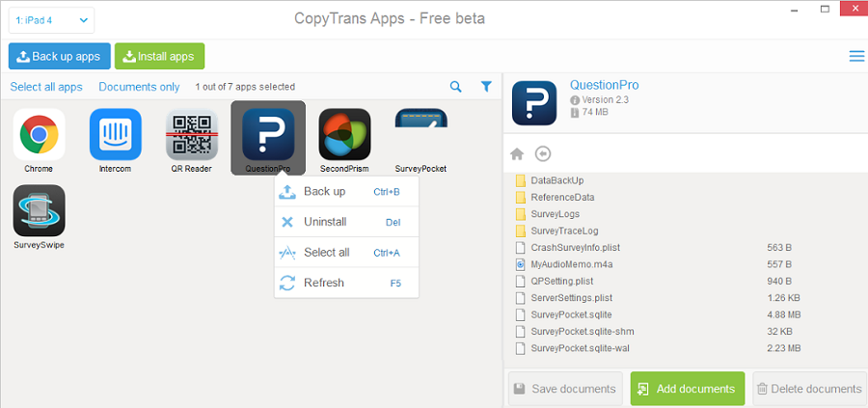Click the Chrome app icon
This screenshot has width=868, height=408.
tap(39, 135)
